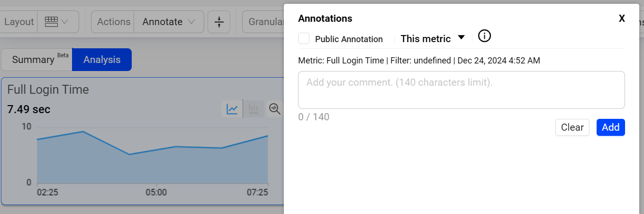
Task: Switch to line chart view icon
Action: (x=232, y=109)
